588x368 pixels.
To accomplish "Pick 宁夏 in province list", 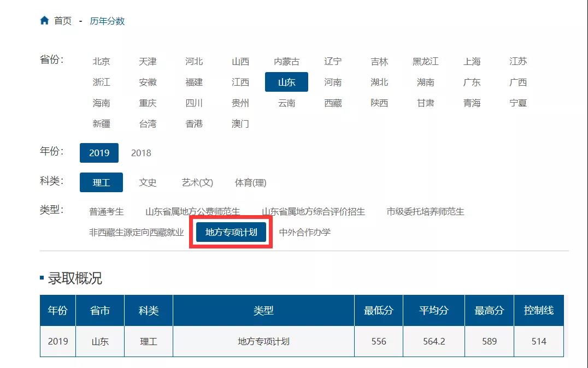I will [x=518, y=103].
